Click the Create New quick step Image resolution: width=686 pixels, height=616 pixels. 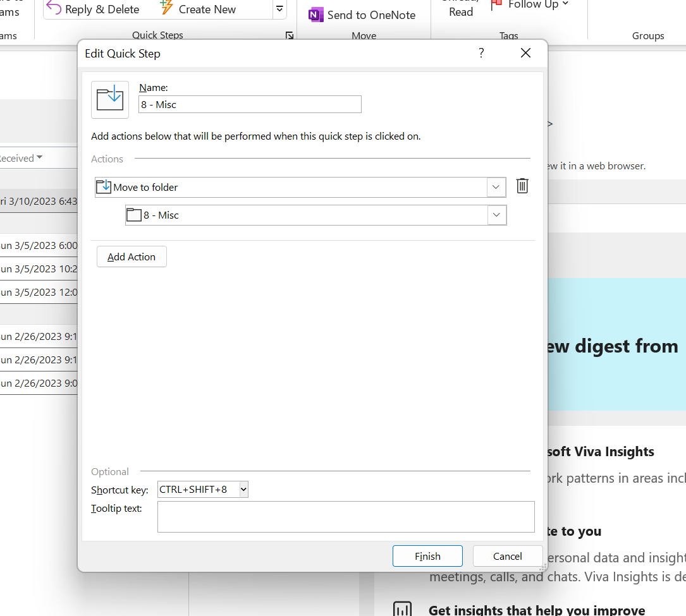pos(198,9)
